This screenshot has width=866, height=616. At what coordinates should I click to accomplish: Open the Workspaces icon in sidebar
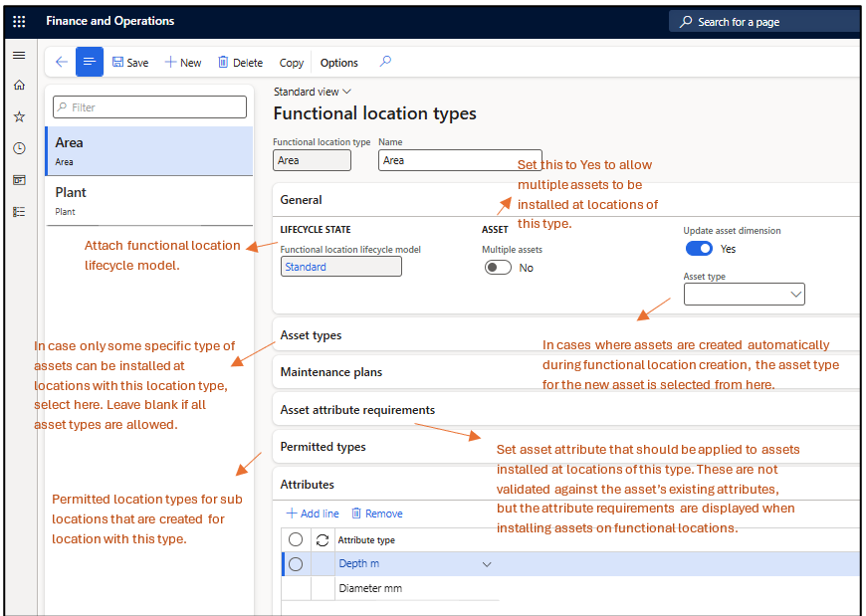coord(18,179)
